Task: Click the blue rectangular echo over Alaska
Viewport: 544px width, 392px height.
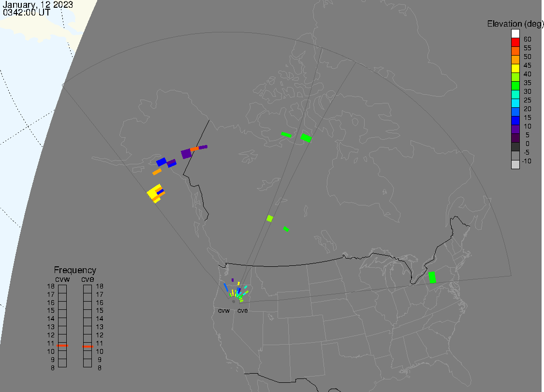Action: [x=162, y=162]
